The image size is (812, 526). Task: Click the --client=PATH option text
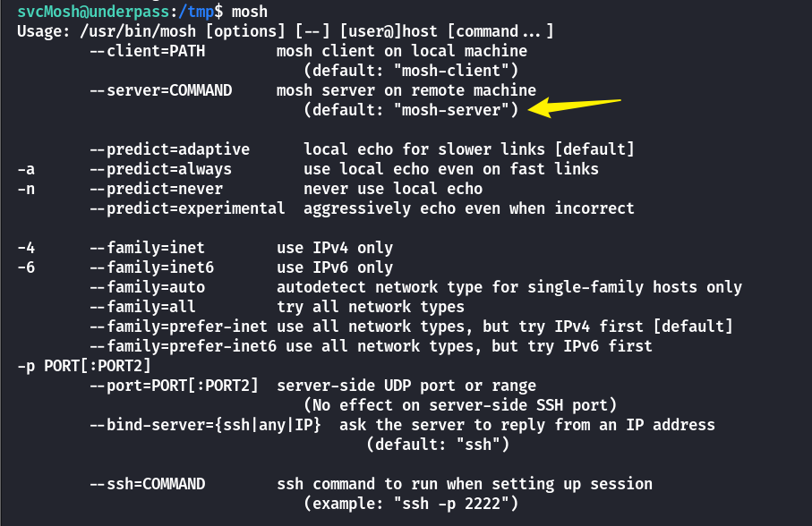148,51
